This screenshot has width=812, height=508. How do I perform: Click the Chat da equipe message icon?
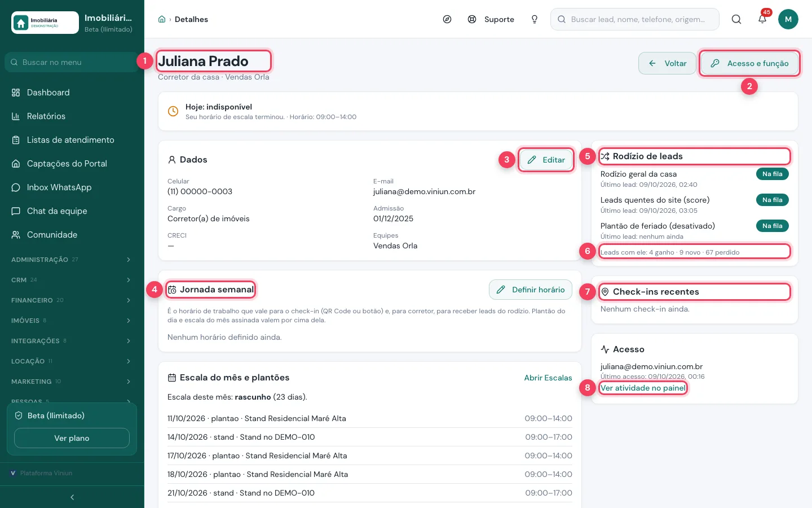pos(16,211)
